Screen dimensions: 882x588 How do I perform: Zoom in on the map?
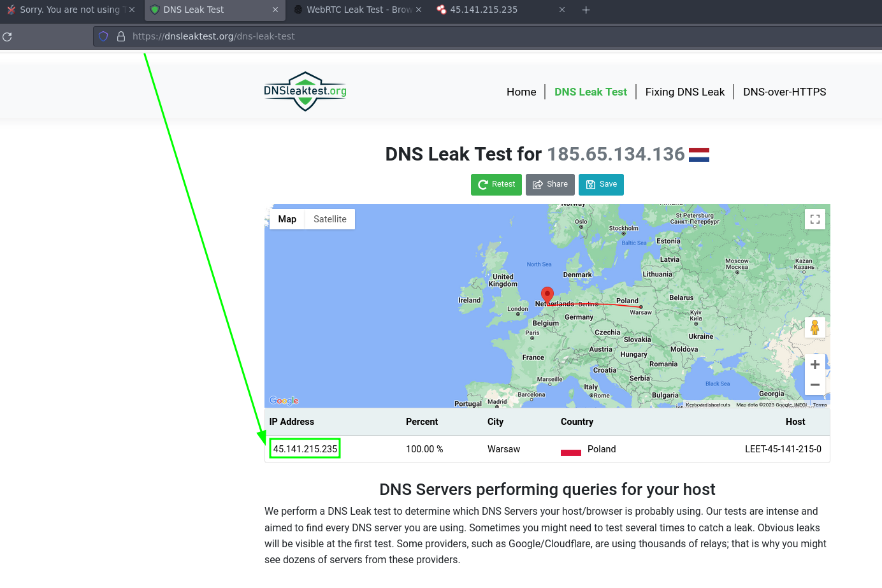[815, 364]
